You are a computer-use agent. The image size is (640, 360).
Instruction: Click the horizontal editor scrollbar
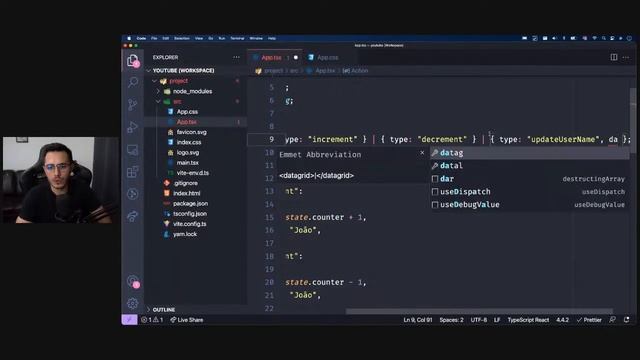pyautogui.click(x=479, y=311)
